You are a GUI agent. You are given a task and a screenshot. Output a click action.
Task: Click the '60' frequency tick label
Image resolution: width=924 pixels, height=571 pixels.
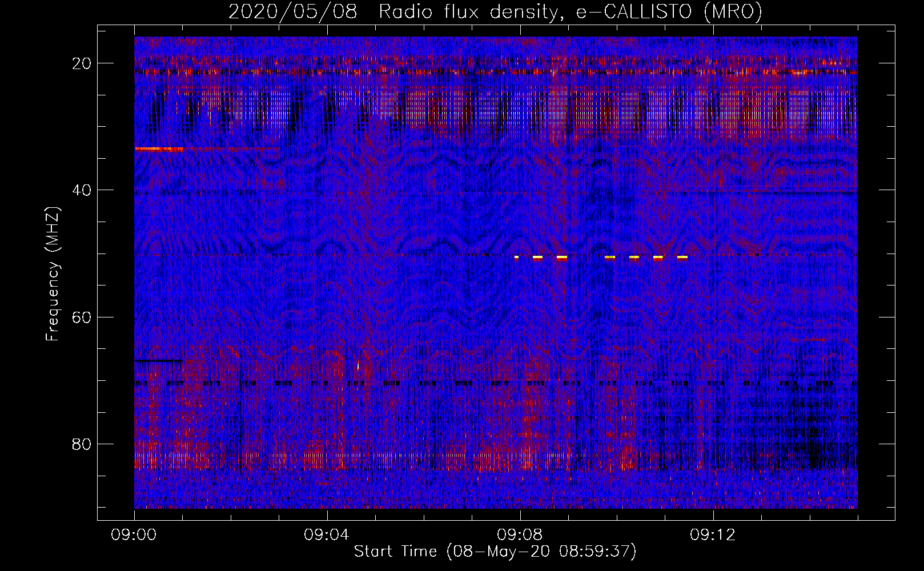[x=82, y=317]
